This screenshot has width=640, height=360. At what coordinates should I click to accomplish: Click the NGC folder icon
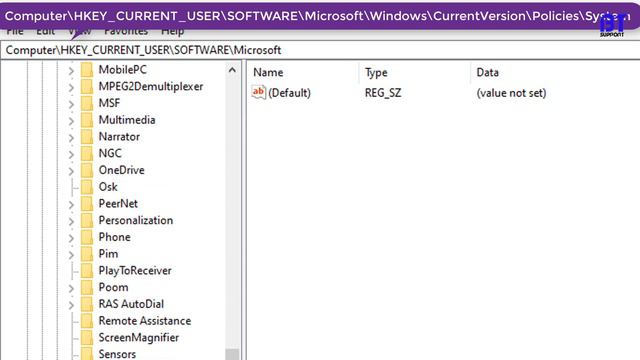point(87,153)
